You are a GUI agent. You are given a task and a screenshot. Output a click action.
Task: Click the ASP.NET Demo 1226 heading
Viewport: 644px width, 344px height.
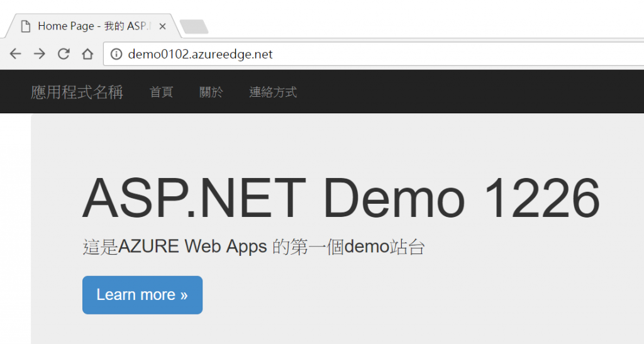(341, 198)
